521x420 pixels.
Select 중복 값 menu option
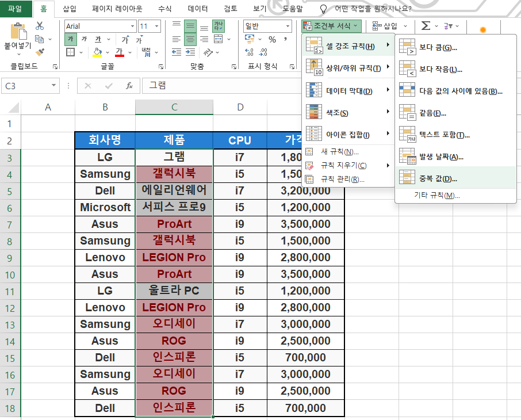(455, 178)
